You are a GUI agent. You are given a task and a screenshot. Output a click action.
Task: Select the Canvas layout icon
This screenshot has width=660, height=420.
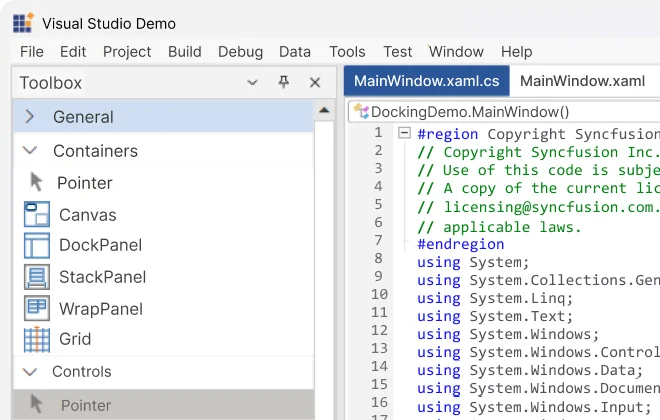coord(37,214)
